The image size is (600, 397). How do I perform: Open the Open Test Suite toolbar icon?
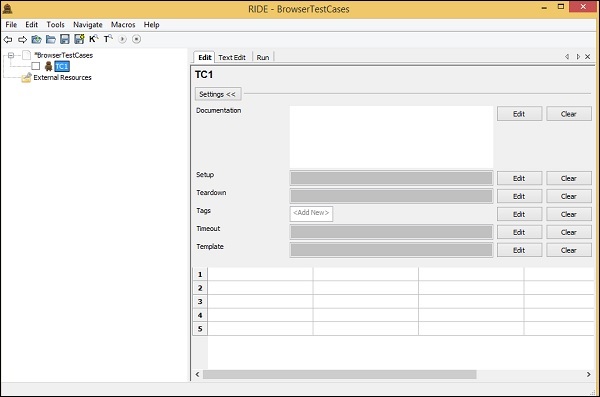(x=36, y=39)
